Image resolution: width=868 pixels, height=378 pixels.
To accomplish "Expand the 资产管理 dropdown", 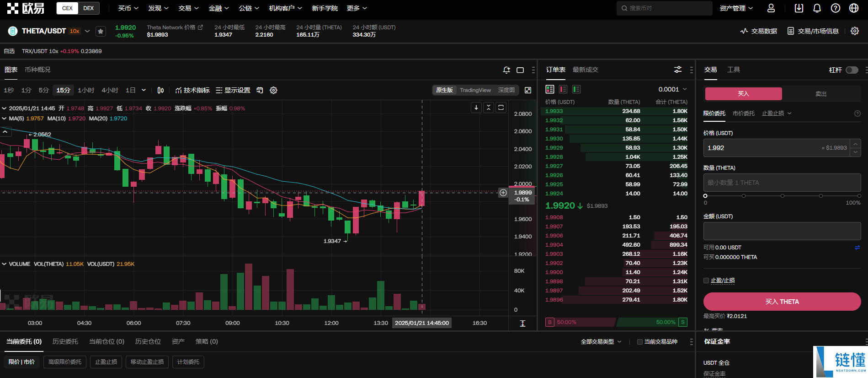I will pos(736,8).
